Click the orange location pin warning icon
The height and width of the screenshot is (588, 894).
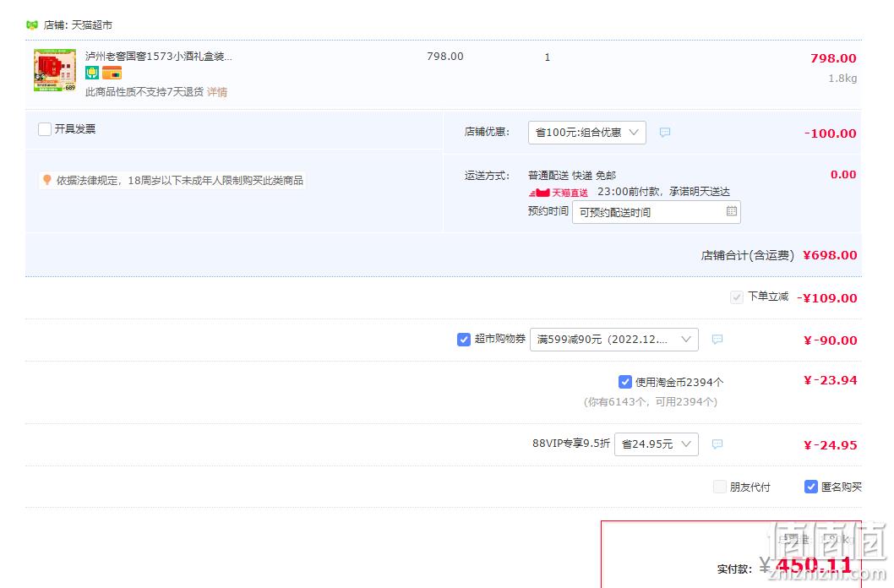(x=46, y=180)
